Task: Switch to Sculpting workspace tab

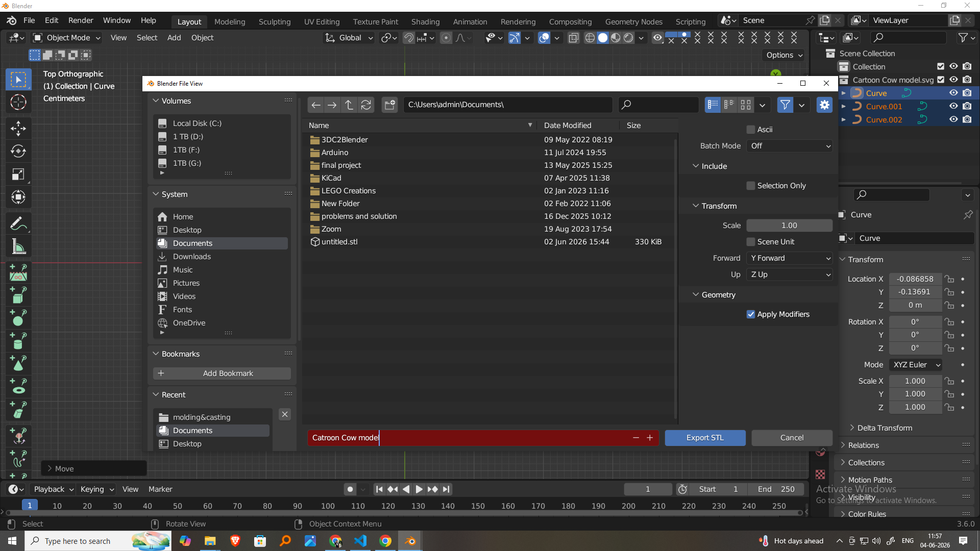Action: tap(275, 21)
